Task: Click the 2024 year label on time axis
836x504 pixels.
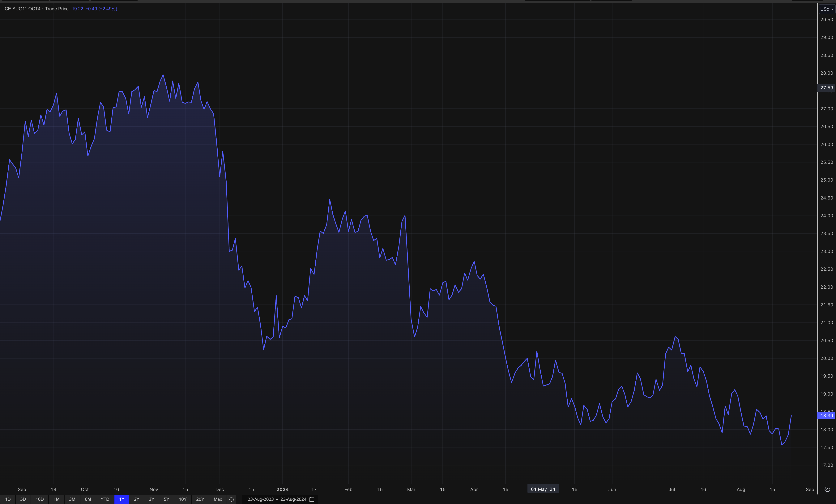Action: click(x=283, y=489)
